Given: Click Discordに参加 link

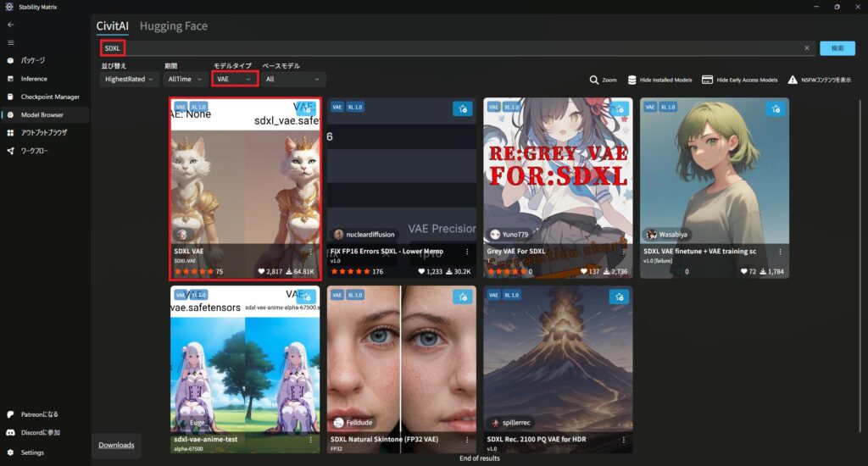Looking at the screenshot, I should (x=44, y=433).
